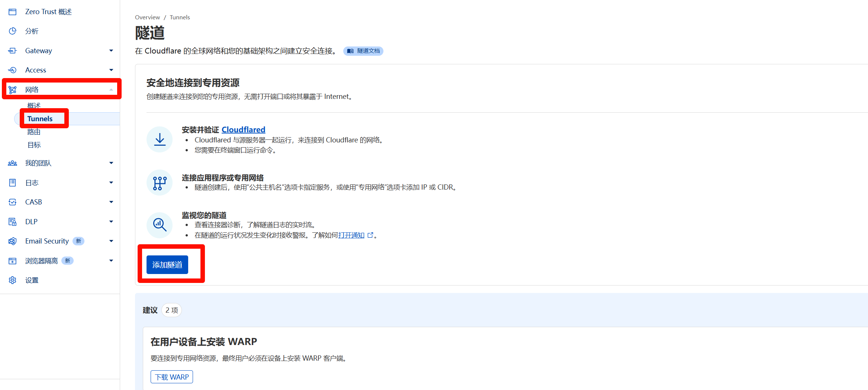This screenshot has width=868, height=390.
Task: Click the Access sidebar icon
Action: pyautogui.click(x=12, y=70)
